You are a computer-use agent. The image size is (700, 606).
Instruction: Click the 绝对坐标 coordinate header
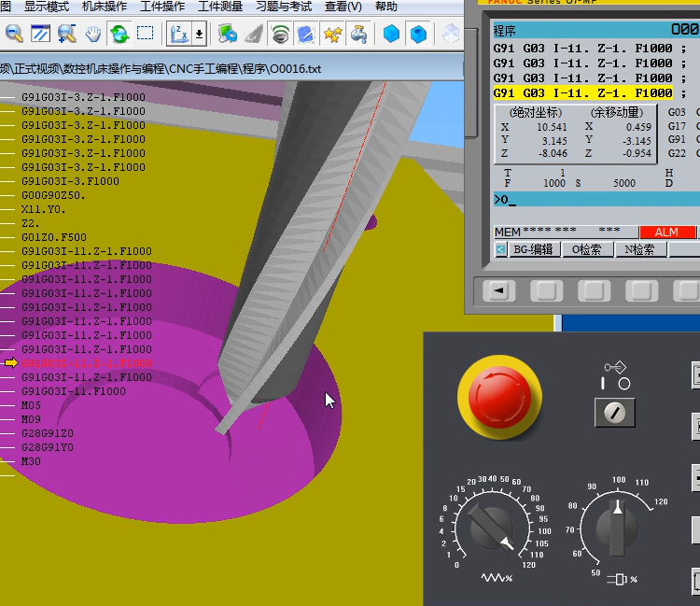click(x=536, y=113)
